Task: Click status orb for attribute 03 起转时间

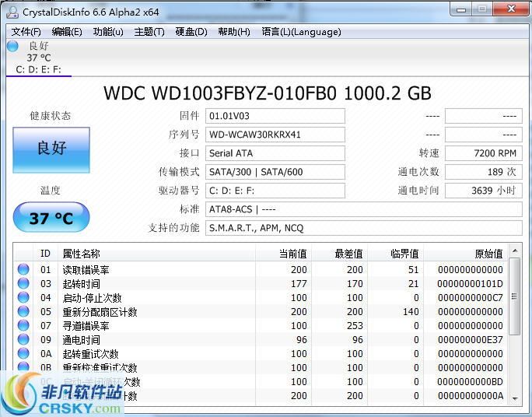Action: [x=23, y=283]
